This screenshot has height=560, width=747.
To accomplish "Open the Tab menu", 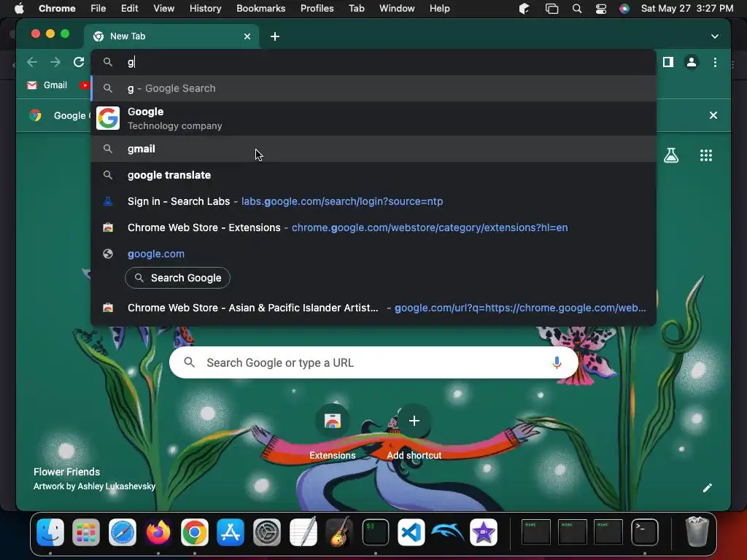I will 356,8.
